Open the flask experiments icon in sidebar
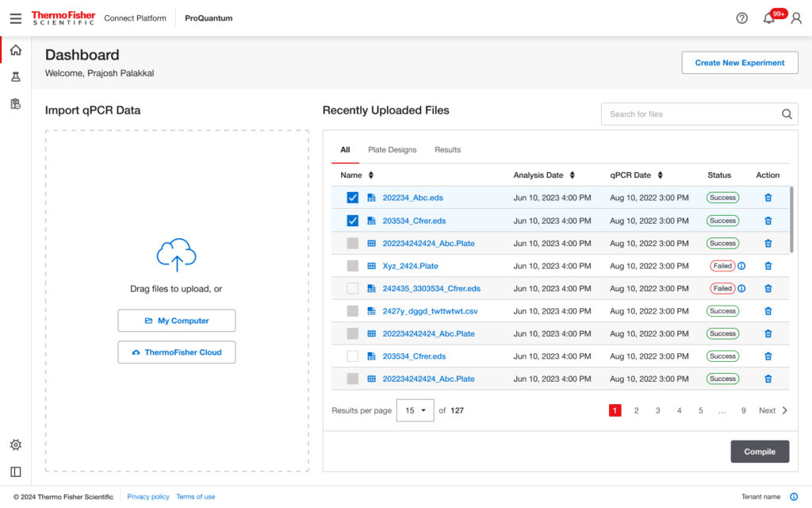812x508 pixels. [x=16, y=77]
